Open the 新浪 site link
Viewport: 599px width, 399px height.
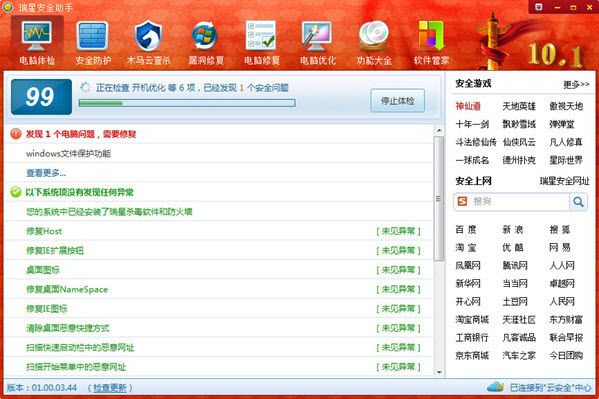point(513,229)
